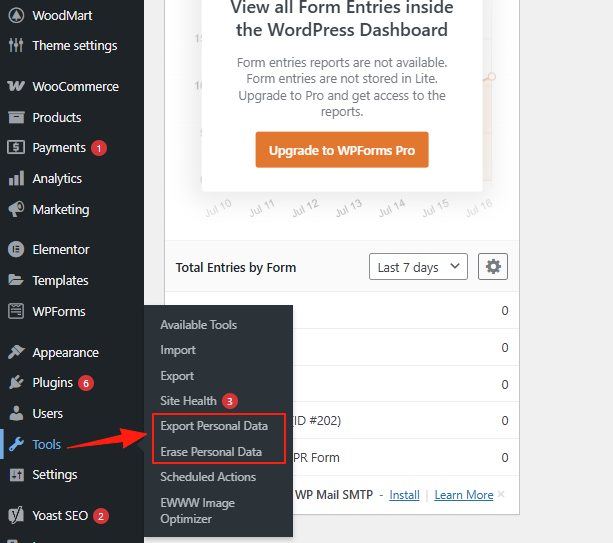Click the Marketing megaphone icon
This screenshot has width=613, height=543.
pos(16,209)
